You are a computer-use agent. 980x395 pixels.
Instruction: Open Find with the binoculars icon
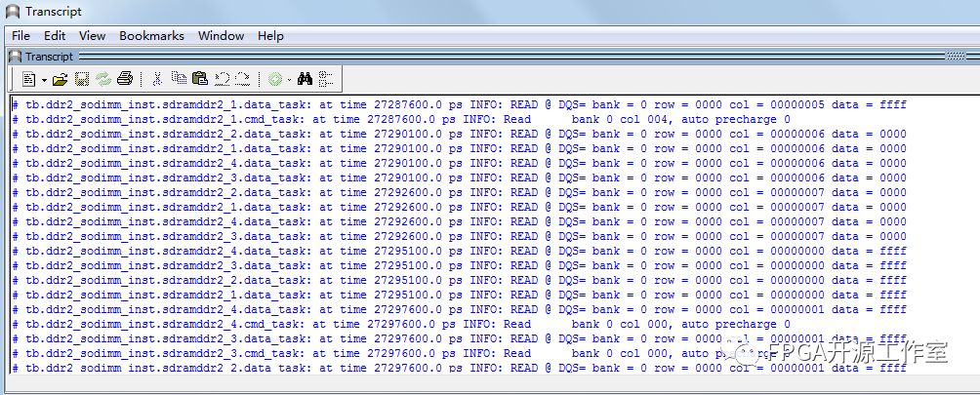click(x=305, y=79)
